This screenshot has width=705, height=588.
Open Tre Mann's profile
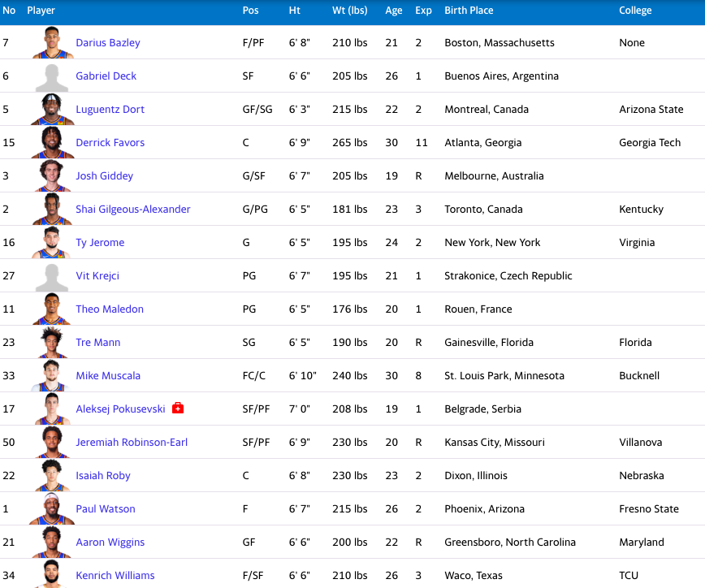[x=98, y=342]
